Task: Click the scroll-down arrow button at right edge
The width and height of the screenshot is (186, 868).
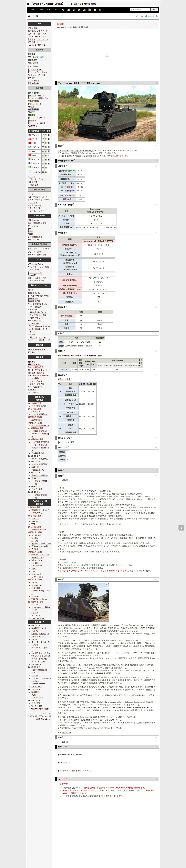Action: pyautogui.click(x=181, y=528)
